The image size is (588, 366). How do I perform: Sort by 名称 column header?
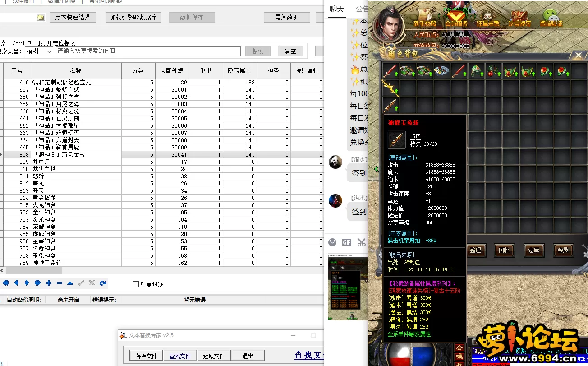tap(76, 71)
